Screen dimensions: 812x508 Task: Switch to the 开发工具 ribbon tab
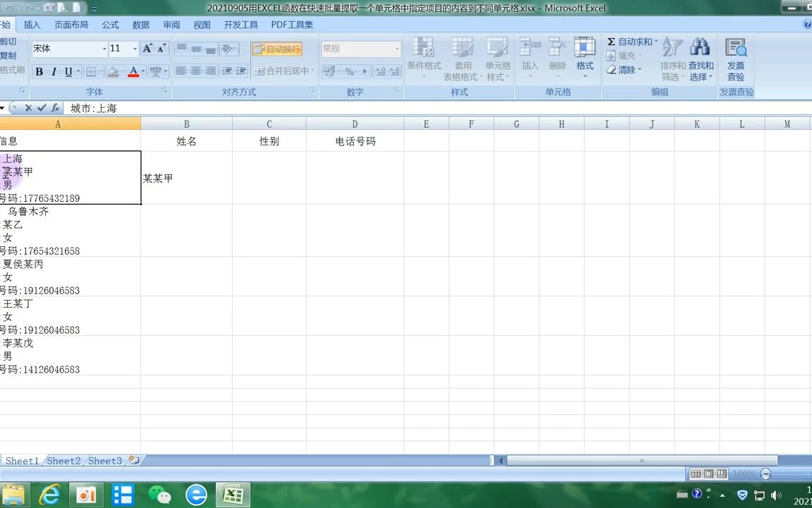click(x=240, y=24)
